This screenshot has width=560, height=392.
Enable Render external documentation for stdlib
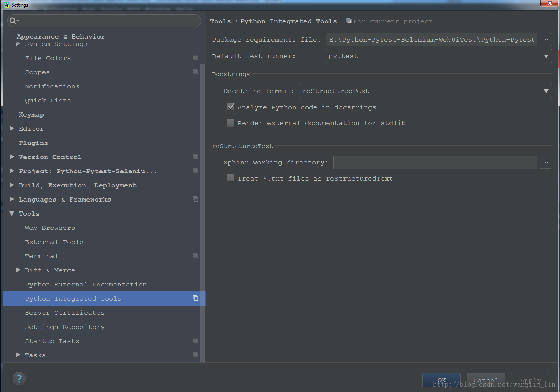(x=230, y=123)
